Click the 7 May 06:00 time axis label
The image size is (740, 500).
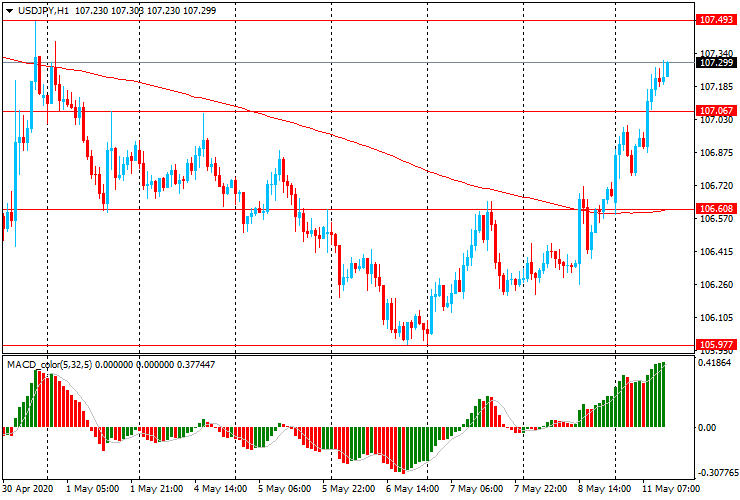pos(477,488)
